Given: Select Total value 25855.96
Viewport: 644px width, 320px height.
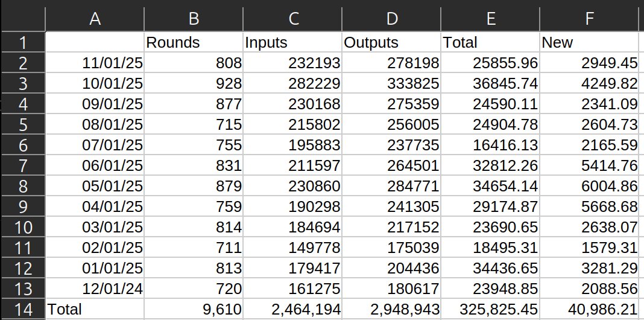Looking at the screenshot, I should [490, 63].
